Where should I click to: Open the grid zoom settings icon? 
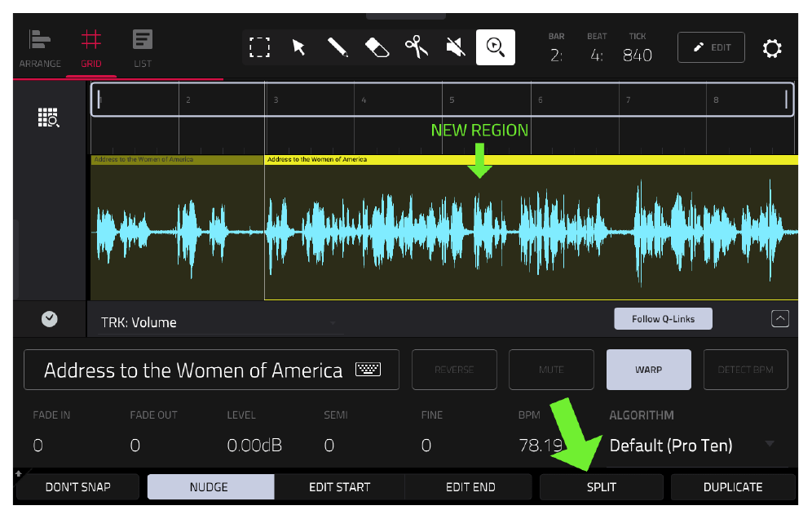click(49, 118)
